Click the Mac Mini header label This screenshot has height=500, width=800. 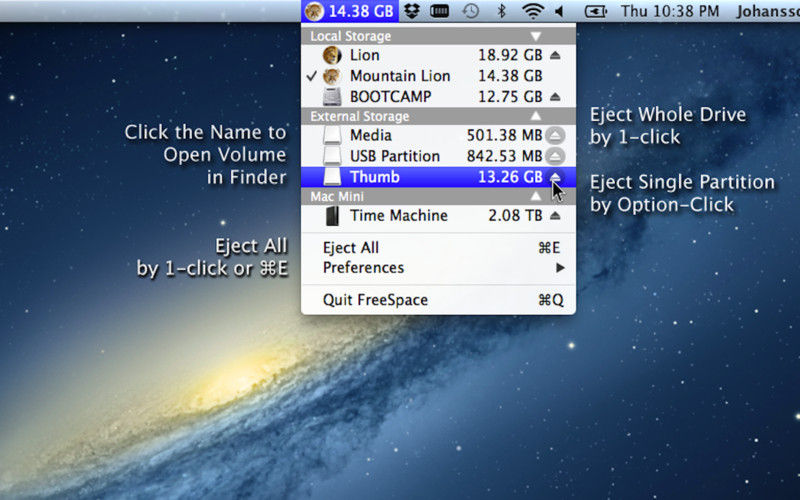point(337,196)
